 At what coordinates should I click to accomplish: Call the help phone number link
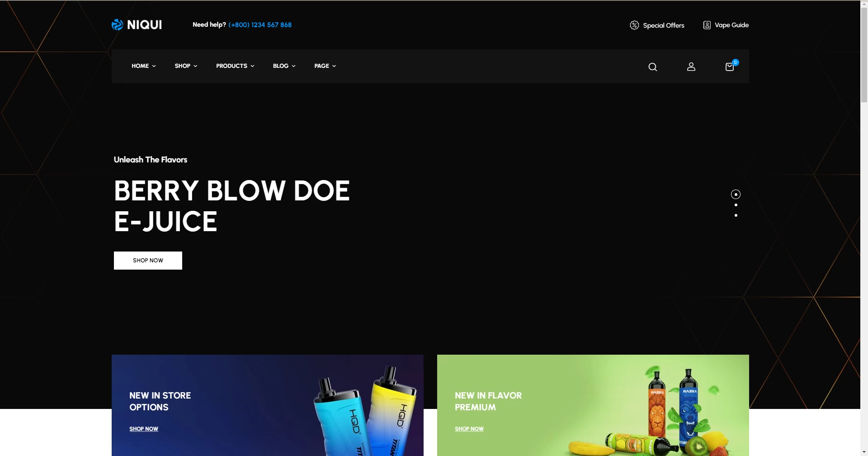260,25
